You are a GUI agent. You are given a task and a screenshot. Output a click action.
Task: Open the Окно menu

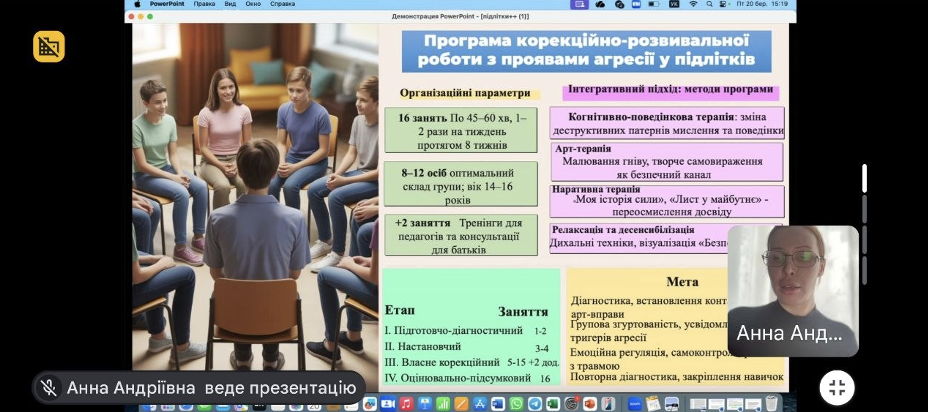click(253, 4)
